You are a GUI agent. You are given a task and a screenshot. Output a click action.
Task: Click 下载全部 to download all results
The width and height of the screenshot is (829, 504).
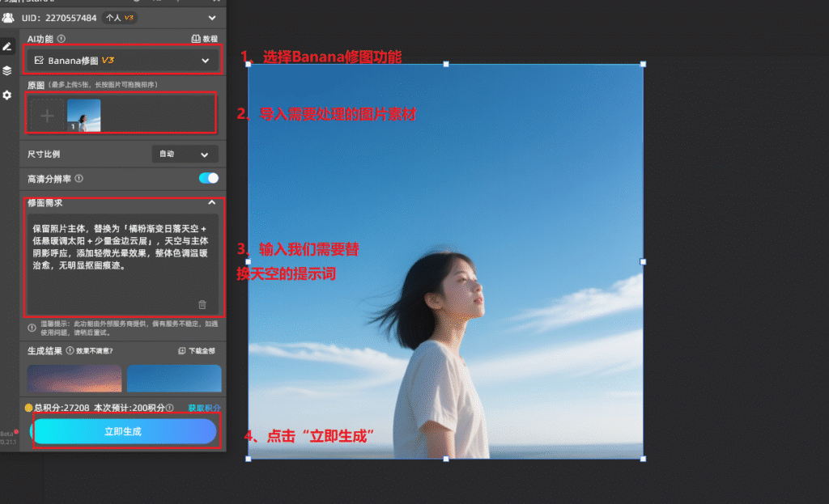(197, 350)
